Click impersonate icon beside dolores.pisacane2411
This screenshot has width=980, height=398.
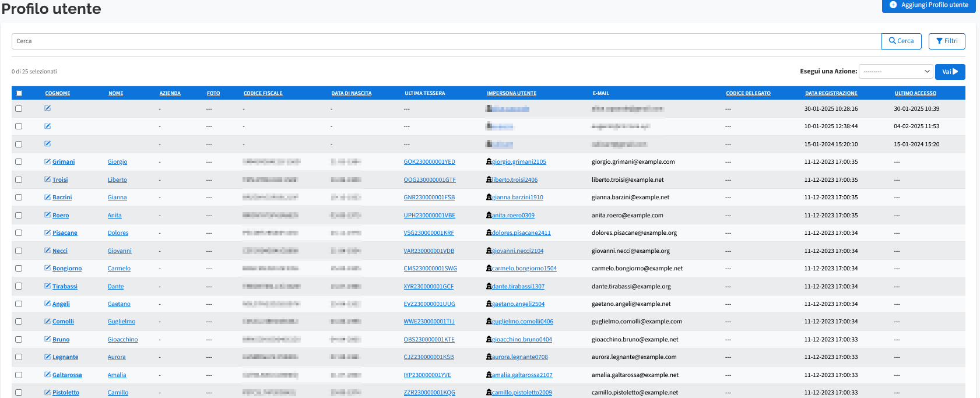point(489,233)
